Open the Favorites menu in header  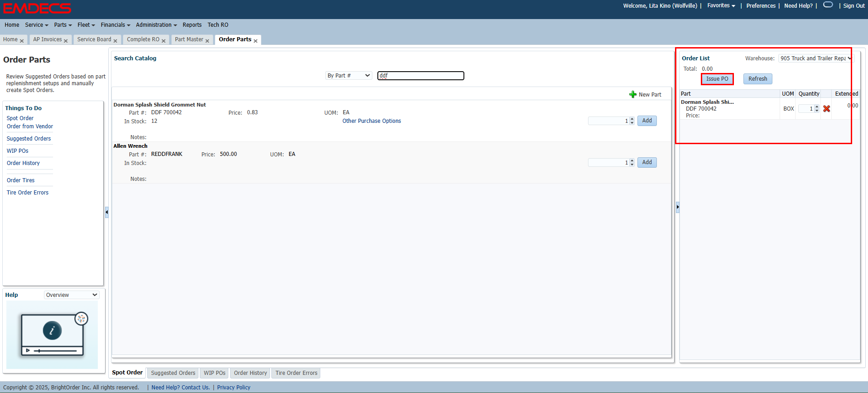pyautogui.click(x=721, y=6)
